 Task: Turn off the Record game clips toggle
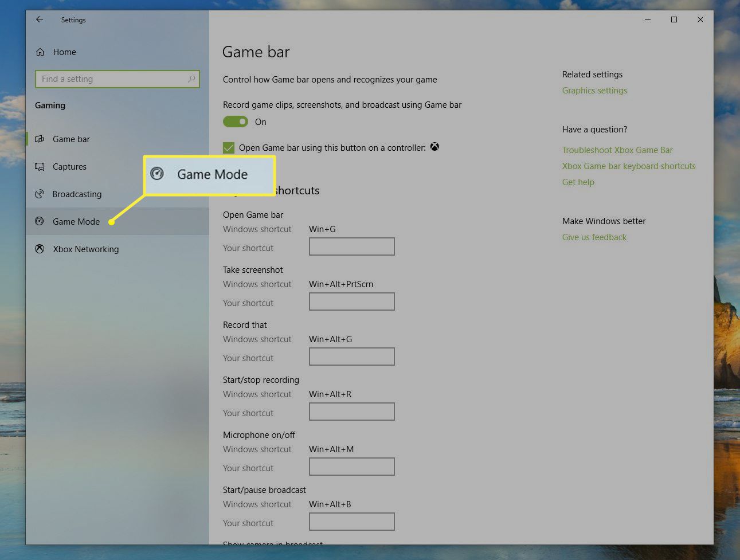[x=236, y=122]
